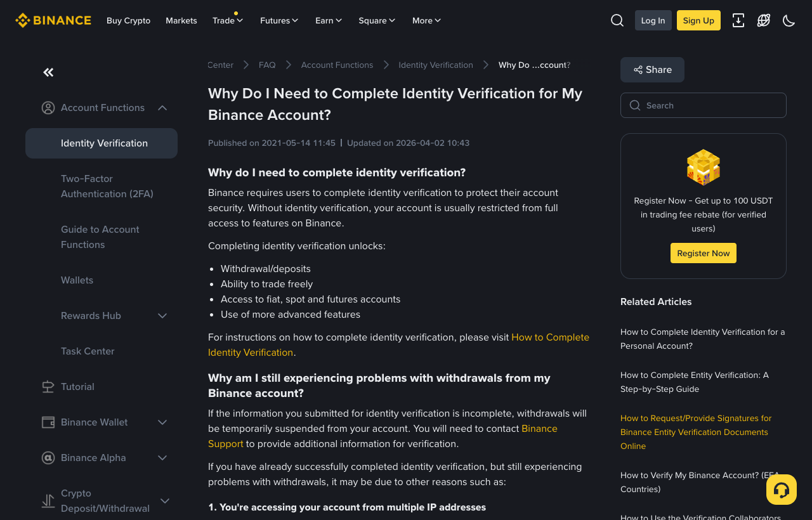Open related article on Personal Account verification

[703, 339]
